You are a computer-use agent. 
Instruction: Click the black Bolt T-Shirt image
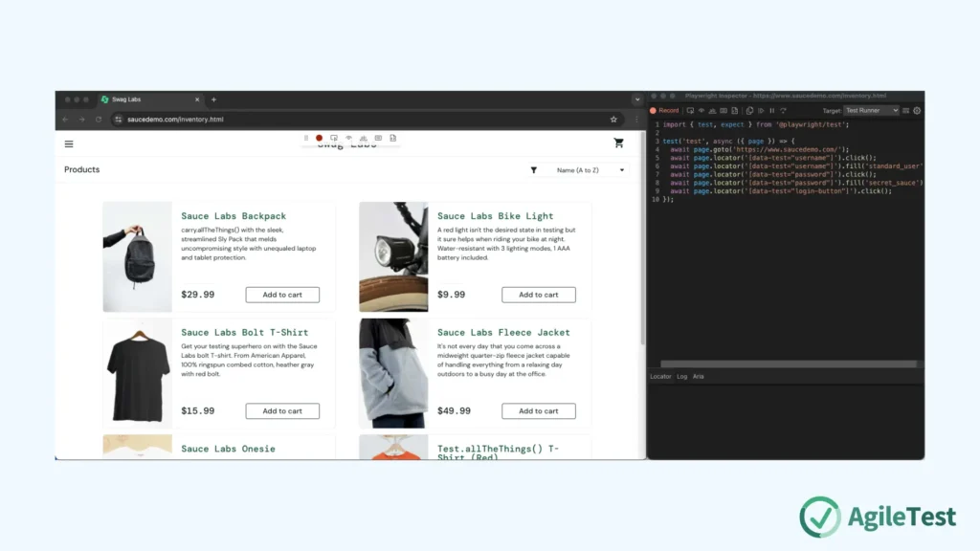tap(138, 373)
